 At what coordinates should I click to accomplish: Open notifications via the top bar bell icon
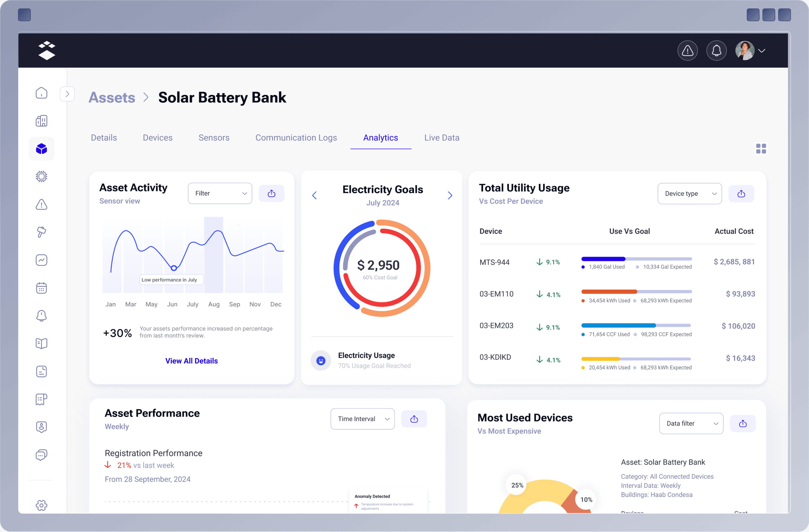[717, 50]
